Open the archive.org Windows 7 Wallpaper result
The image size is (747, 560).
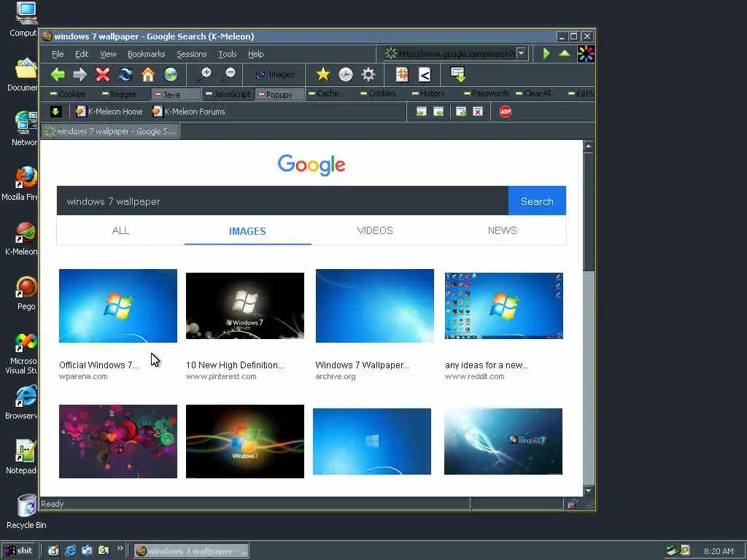pos(362,365)
